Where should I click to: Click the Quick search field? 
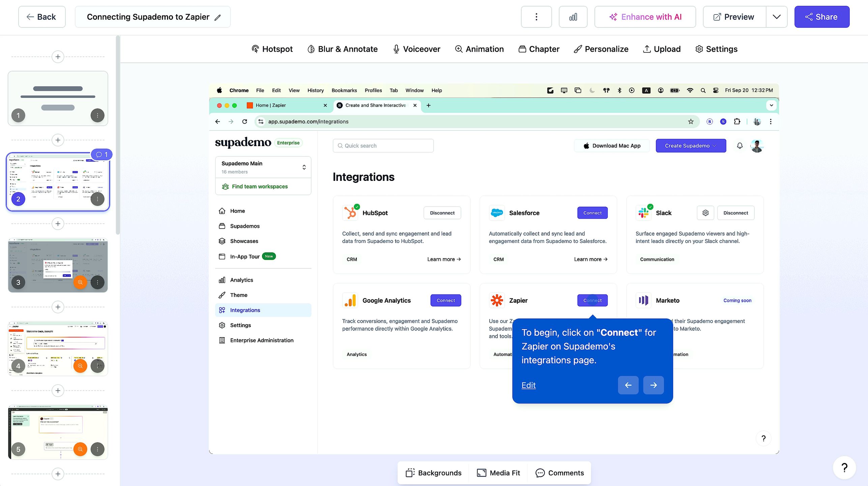pos(383,146)
